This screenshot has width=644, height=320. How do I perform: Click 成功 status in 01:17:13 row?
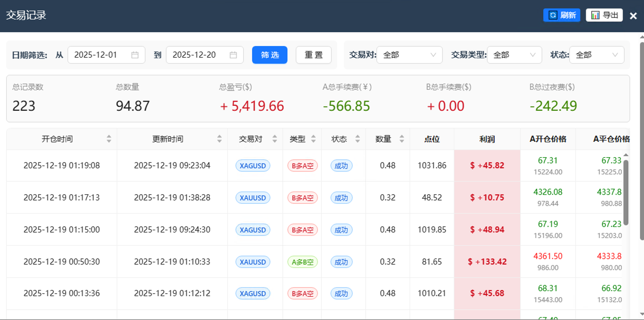pos(341,198)
